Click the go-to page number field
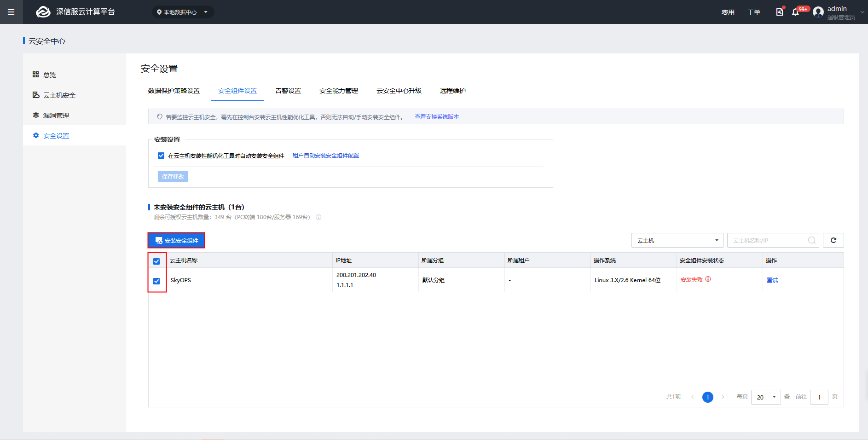The height and width of the screenshot is (440, 868). pos(819,397)
